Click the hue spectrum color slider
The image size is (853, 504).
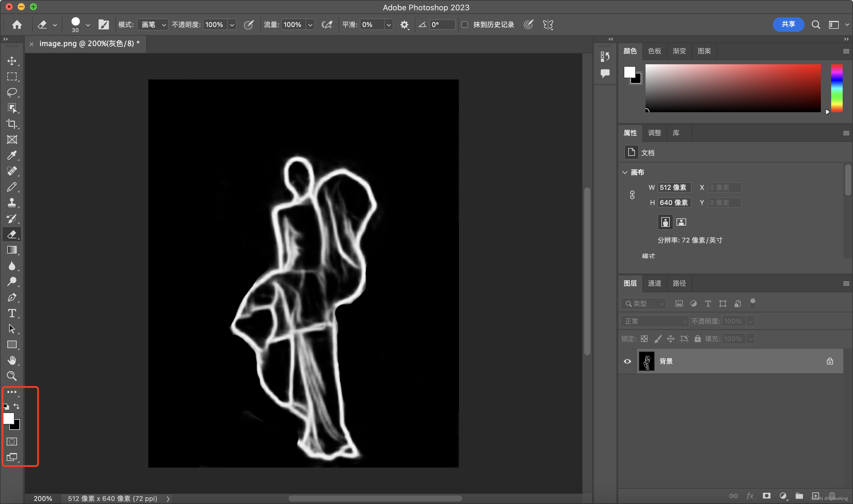pos(836,88)
